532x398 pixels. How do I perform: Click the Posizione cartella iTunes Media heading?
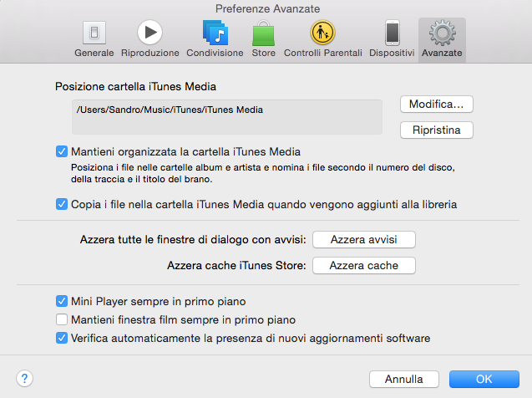coord(135,87)
